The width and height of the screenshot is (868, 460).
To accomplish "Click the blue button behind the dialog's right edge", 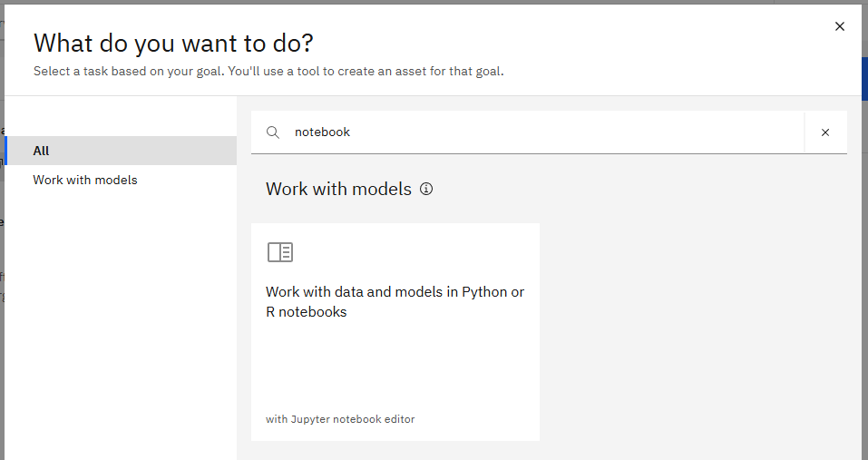I will coord(864,79).
